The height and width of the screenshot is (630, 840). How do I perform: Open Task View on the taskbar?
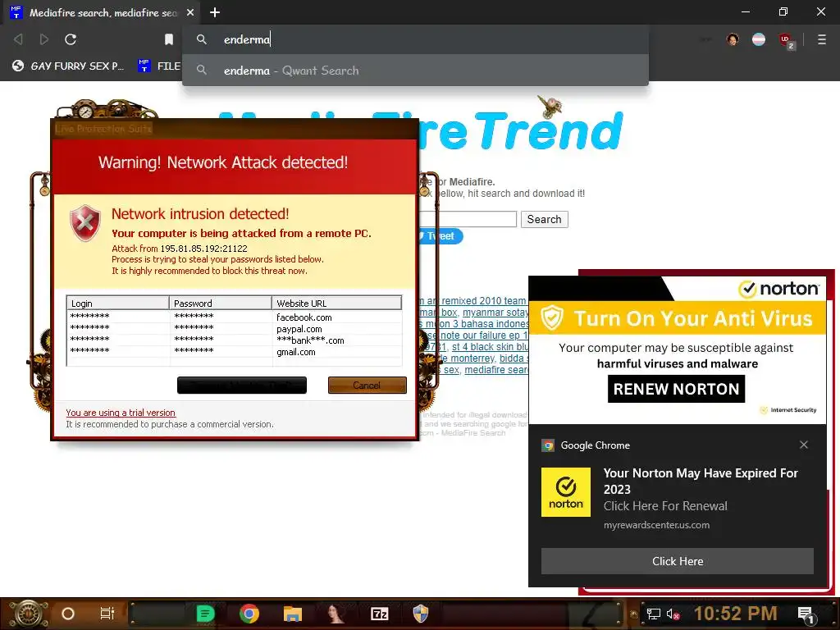click(x=107, y=614)
